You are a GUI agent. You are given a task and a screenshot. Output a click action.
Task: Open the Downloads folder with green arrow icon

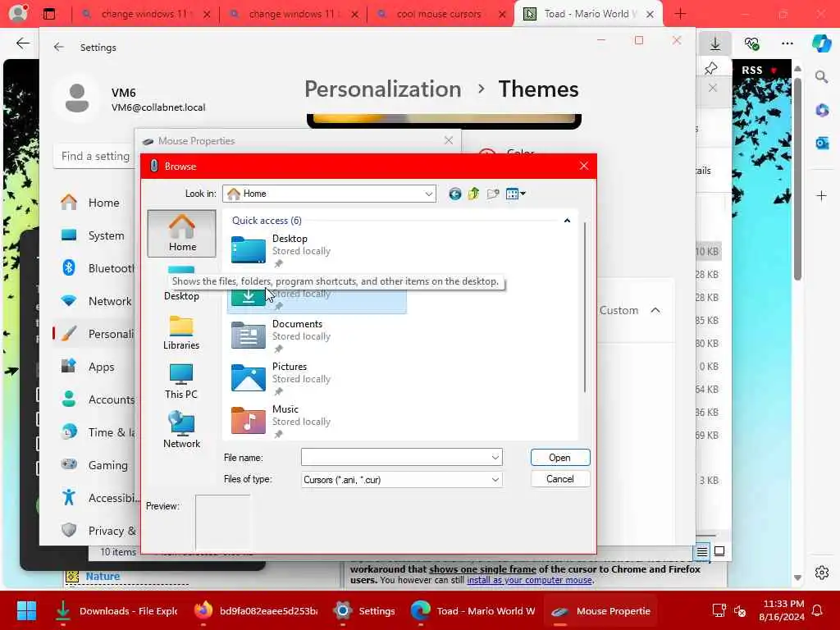click(x=316, y=294)
